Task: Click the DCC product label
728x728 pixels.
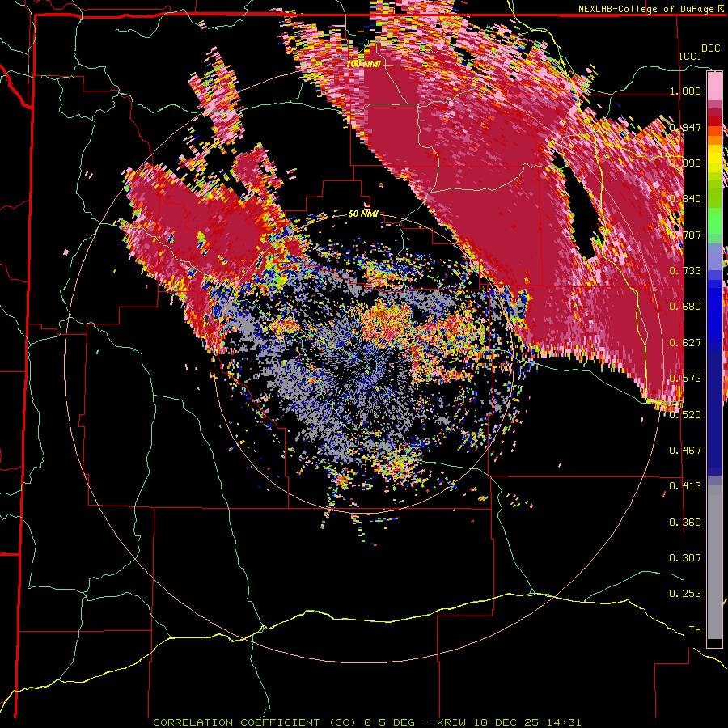Action: click(x=710, y=49)
